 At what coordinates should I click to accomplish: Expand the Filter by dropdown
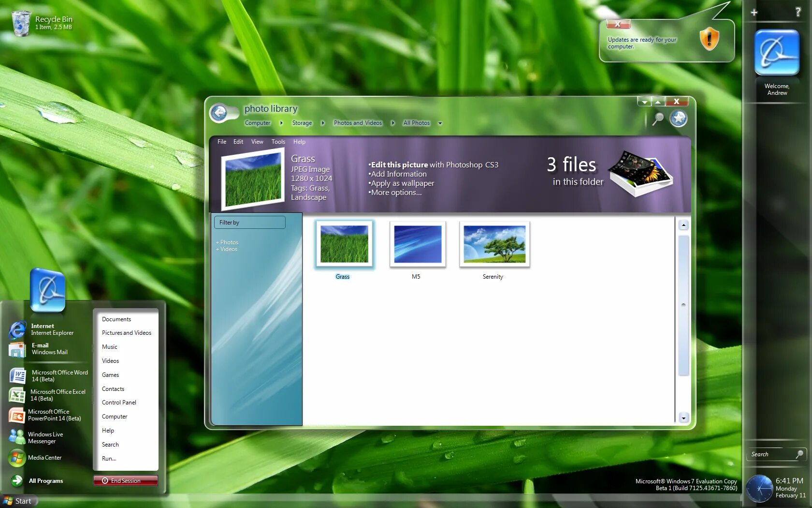click(x=250, y=223)
